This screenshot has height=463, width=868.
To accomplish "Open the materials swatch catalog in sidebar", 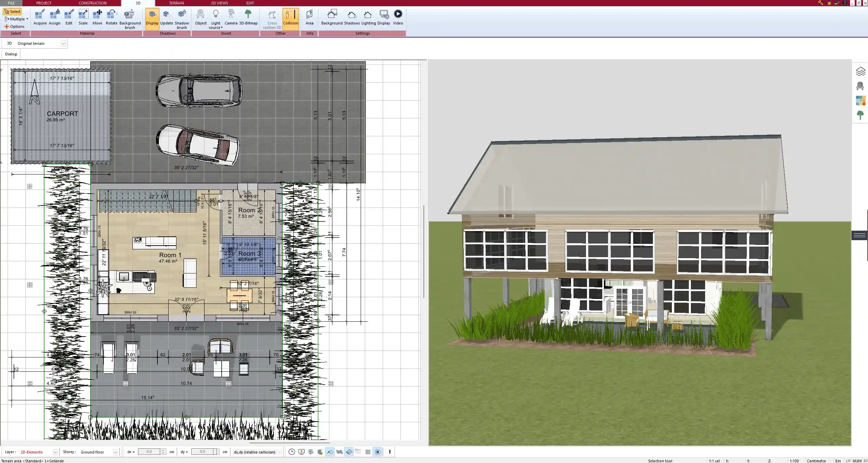I will tap(860, 101).
